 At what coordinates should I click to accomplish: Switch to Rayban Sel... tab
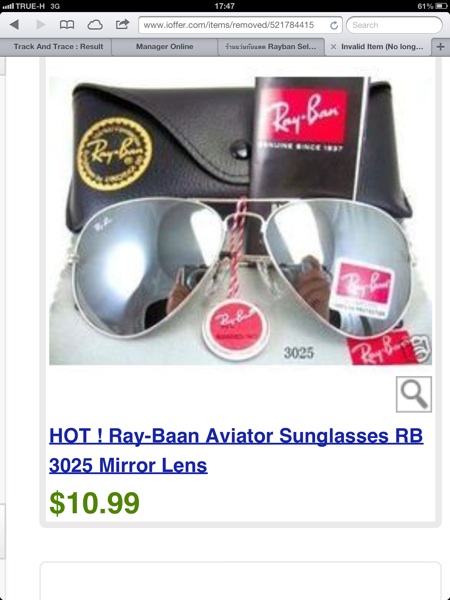click(x=271, y=47)
